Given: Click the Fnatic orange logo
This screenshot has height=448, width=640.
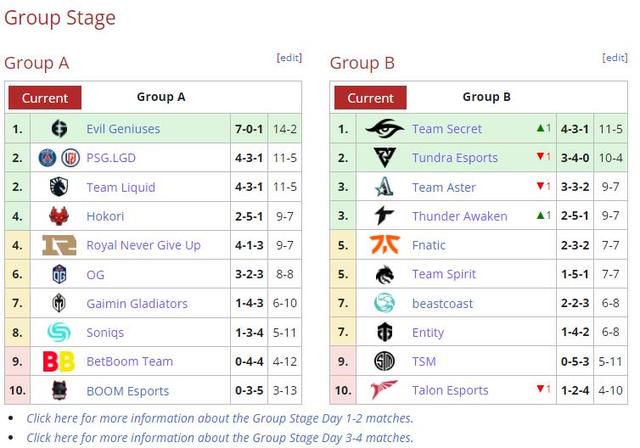Looking at the screenshot, I should coord(384,245).
